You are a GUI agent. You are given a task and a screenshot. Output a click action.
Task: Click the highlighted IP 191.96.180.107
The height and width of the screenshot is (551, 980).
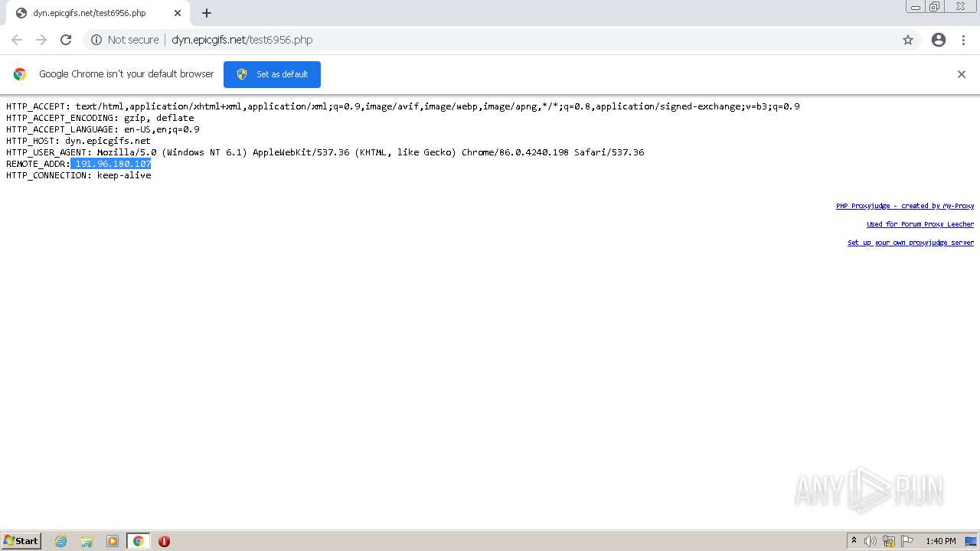point(111,164)
